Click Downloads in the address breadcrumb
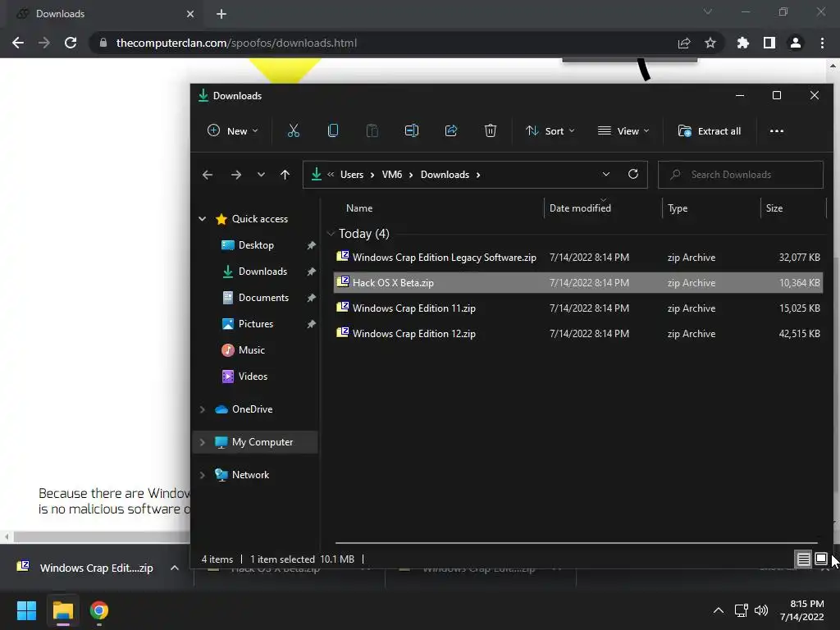 (445, 175)
